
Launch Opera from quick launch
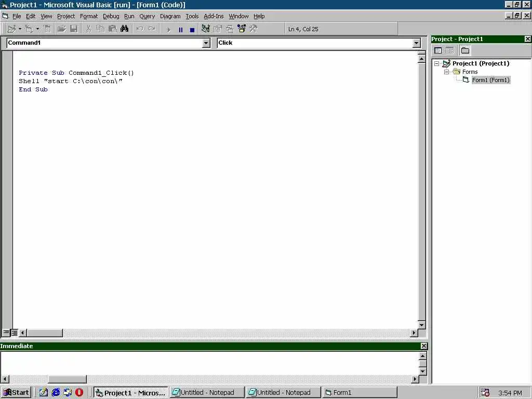click(x=79, y=393)
